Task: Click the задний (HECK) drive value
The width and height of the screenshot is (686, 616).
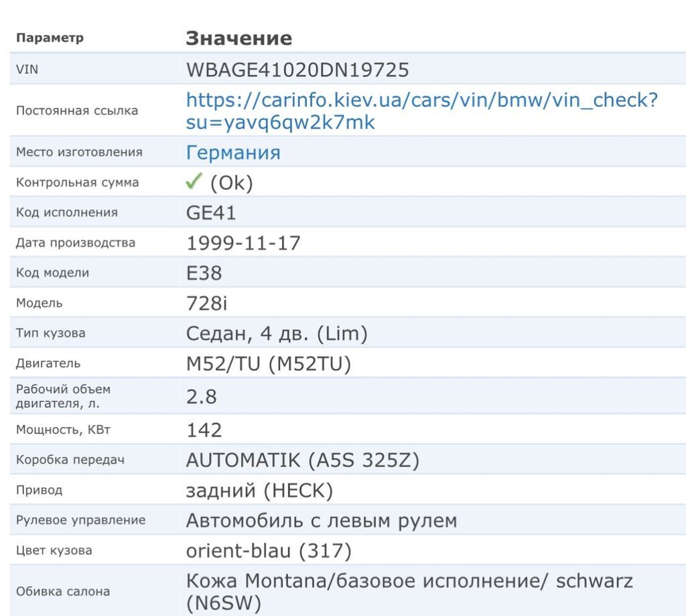Action: [x=259, y=491]
